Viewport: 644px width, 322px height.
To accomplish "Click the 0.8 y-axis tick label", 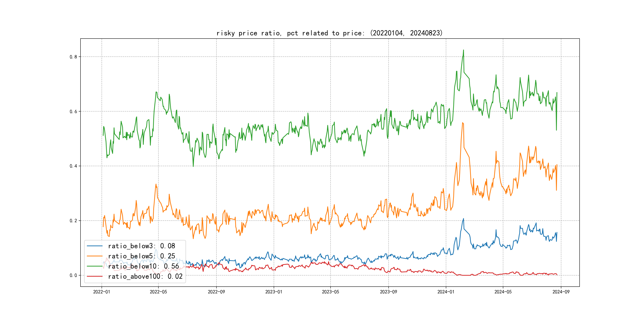I will coord(73,57).
